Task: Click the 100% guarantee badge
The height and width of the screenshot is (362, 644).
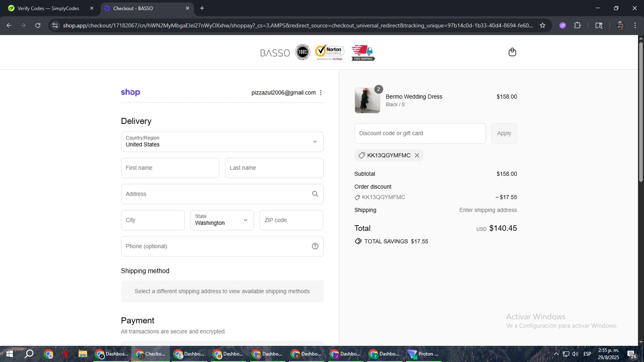Action: pos(303,52)
